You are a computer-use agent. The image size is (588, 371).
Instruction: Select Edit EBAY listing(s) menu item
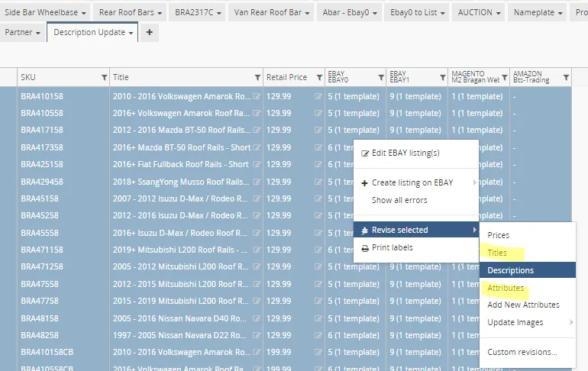pos(416,153)
